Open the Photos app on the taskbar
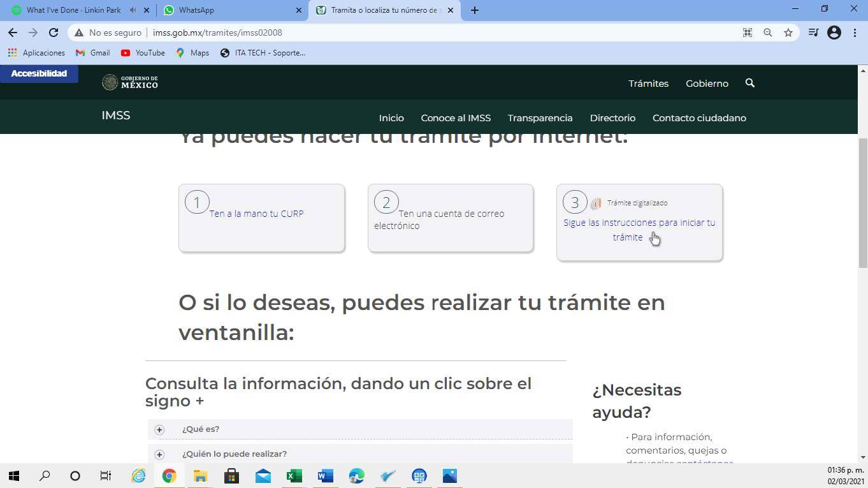The width and height of the screenshot is (868, 488). tap(450, 476)
